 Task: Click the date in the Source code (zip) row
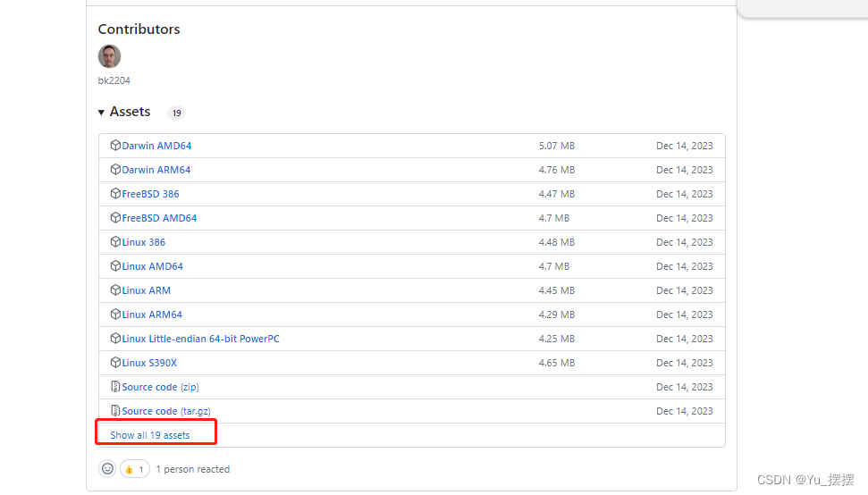click(x=684, y=387)
